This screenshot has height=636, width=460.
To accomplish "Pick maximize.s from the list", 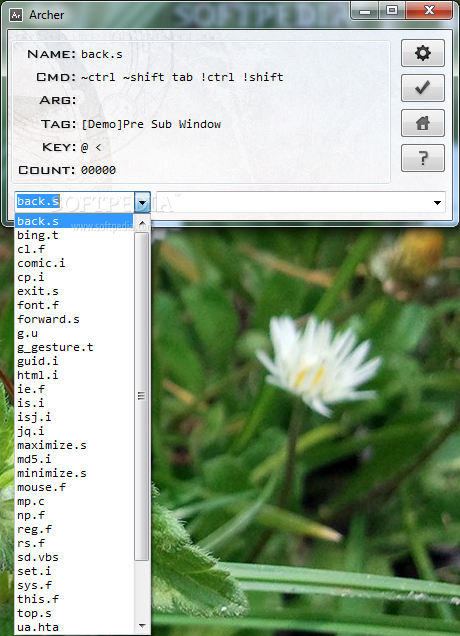I will point(74,445).
